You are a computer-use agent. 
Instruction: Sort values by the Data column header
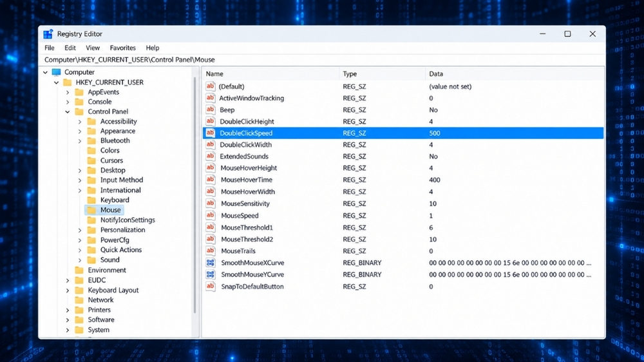tap(514, 74)
